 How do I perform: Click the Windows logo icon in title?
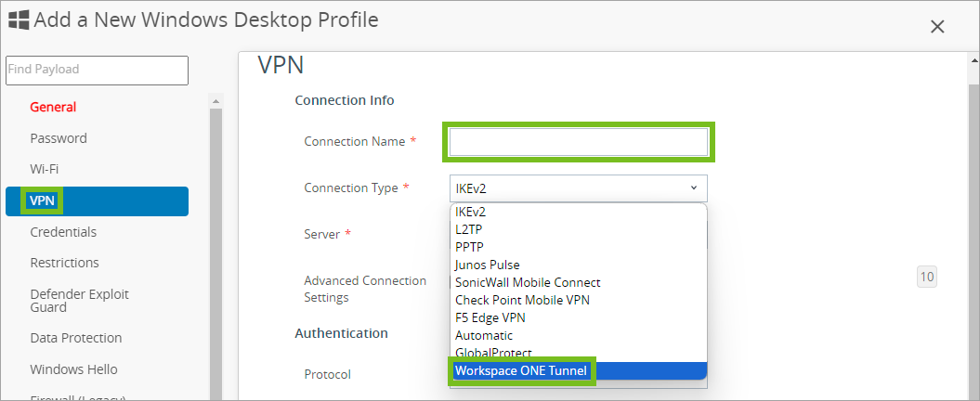point(19,20)
